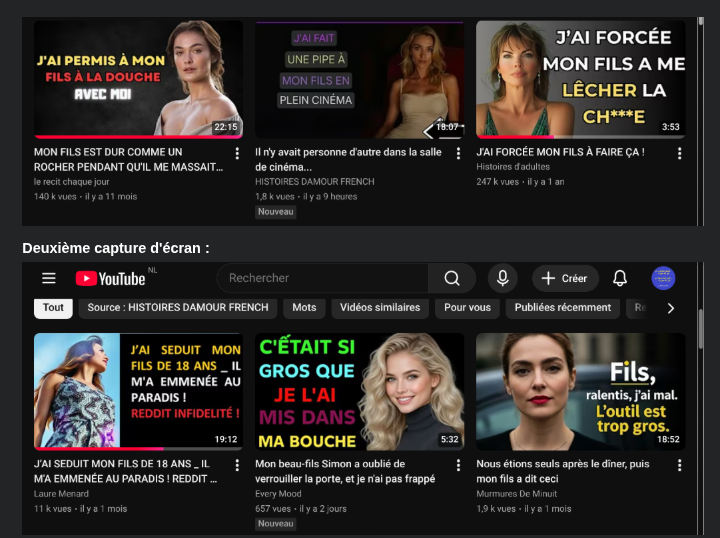Open three-dot menu for the Every Mood video

(458, 465)
